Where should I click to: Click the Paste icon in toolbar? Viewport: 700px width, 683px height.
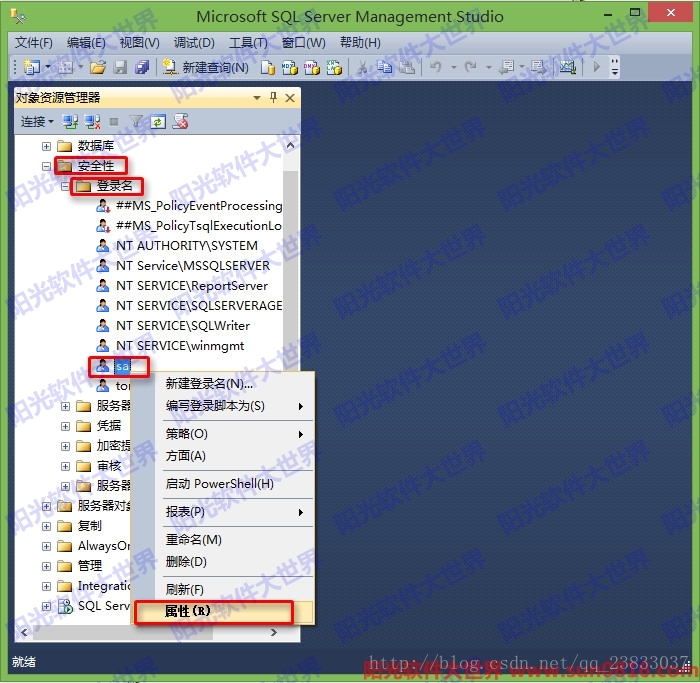point(406,67)
